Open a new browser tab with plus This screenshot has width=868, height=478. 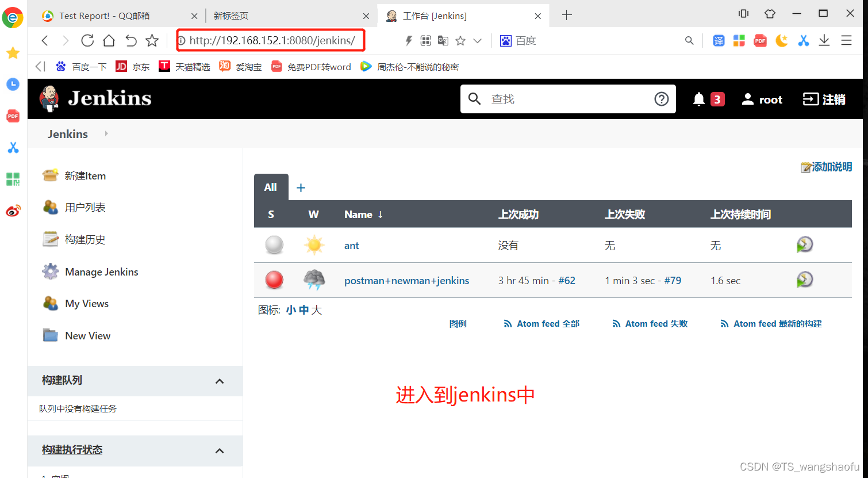pos(567,16)
